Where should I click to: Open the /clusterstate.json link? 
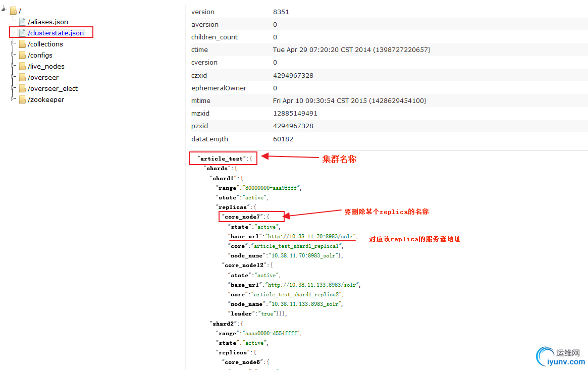pyautogui.click(x=56, y=33)
